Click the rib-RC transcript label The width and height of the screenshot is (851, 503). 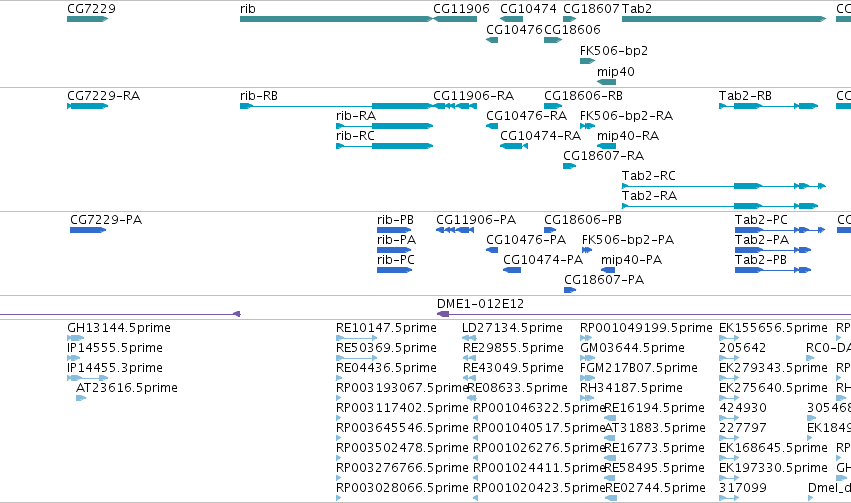point(355,136)
